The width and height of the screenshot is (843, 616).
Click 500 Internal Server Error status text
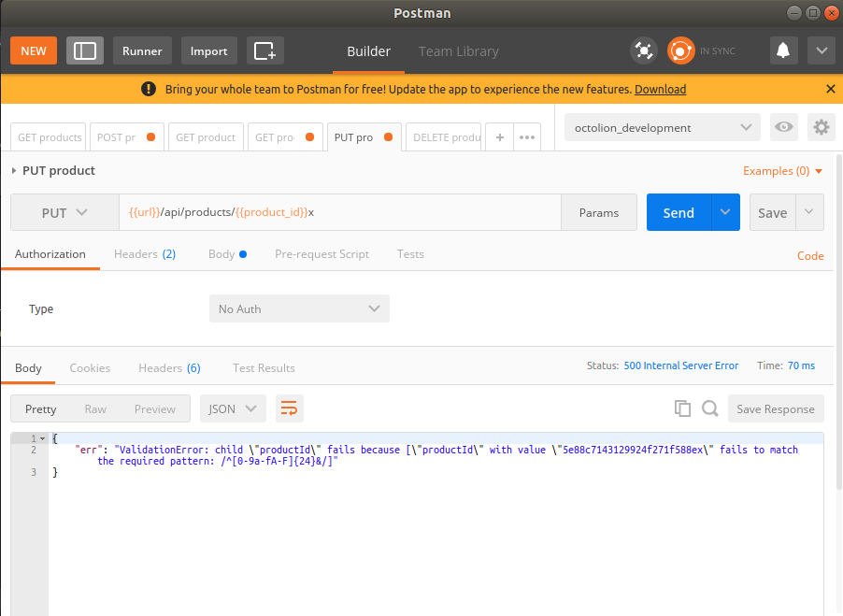(x=680, y=365)
